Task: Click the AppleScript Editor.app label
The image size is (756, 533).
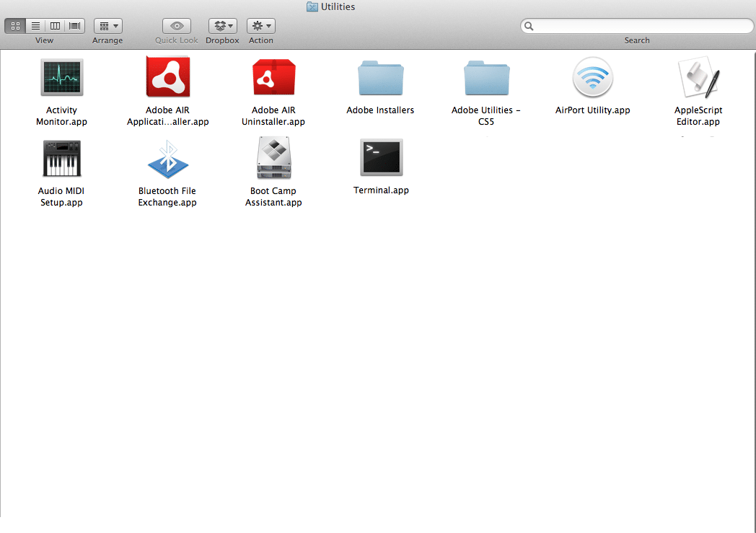Action: pyautogui.click(x=698, y=116)
